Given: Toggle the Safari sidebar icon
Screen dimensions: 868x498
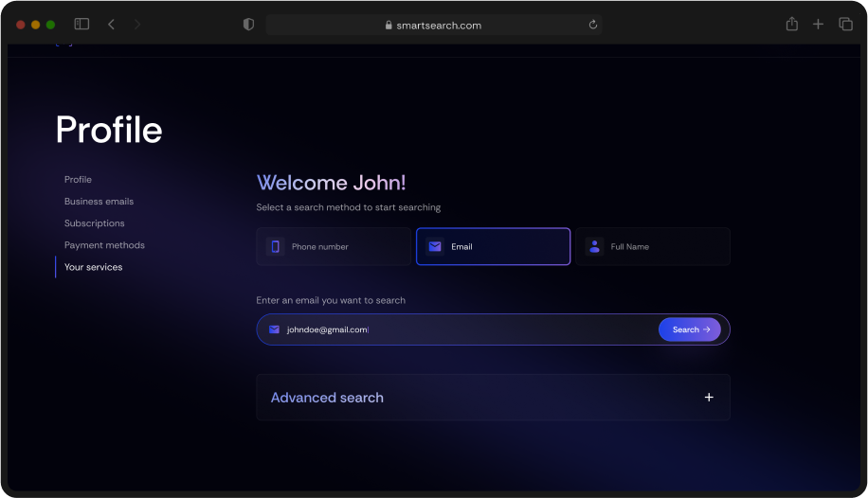Looking at the screenshot, I should 81,24.
